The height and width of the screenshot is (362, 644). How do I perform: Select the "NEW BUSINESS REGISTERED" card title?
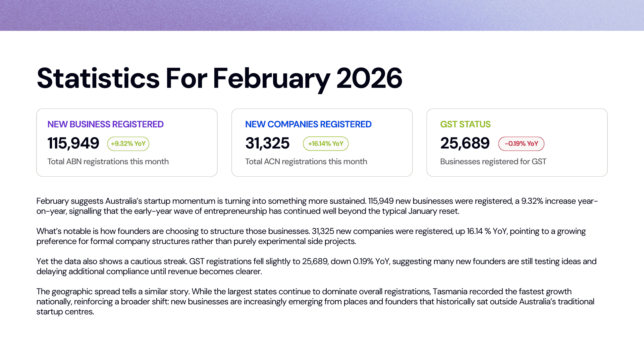click(105, 124)
